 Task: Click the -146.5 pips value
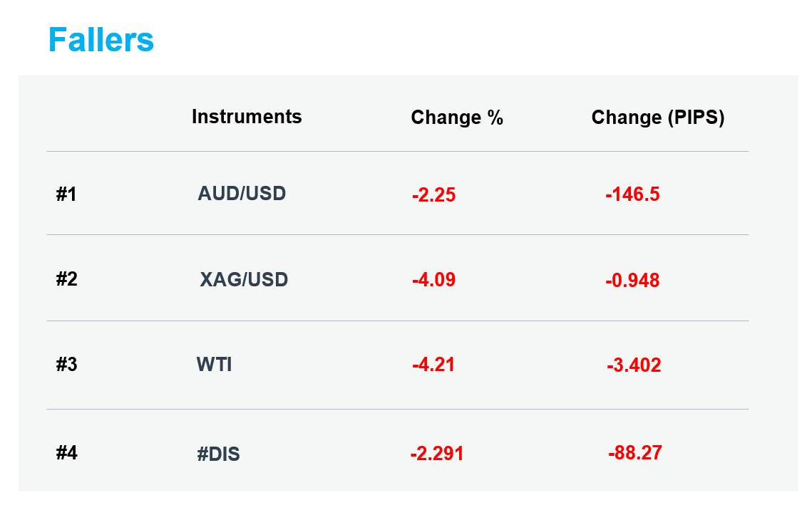pyautogui.click(x=633, y=194)
